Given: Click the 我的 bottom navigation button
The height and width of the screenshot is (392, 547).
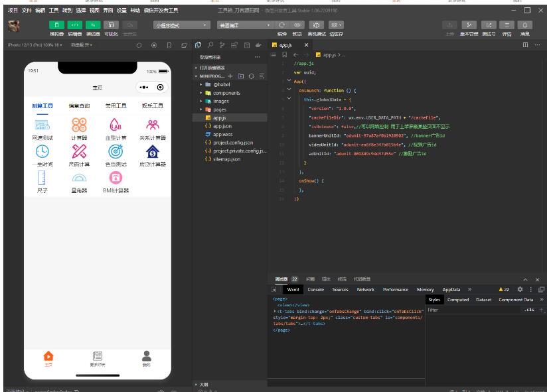Looking at the screenshot, I should 147,358.
